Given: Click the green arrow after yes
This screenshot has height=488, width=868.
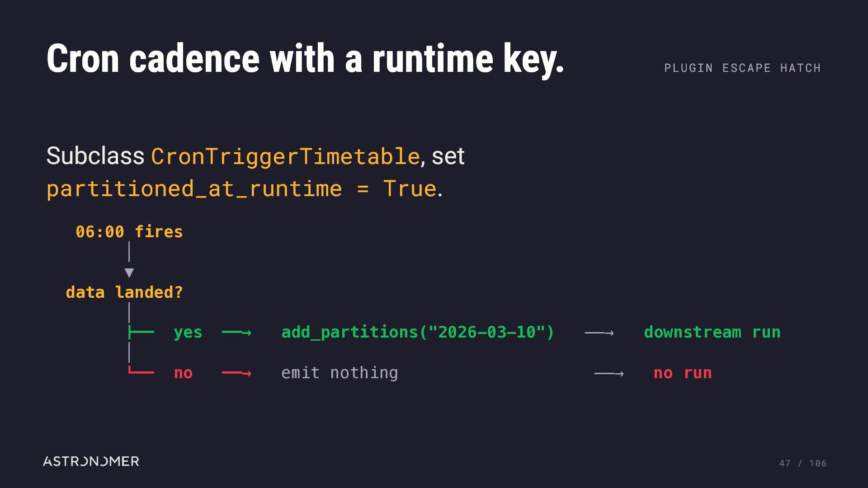Looking at the screenshot, I should pyautogui.click(x=236, y=333).
